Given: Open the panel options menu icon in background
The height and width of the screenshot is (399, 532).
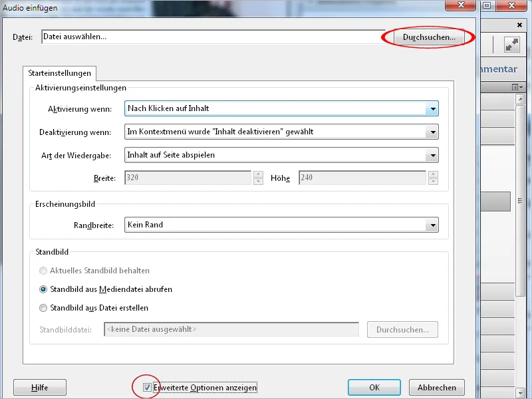Looking at the screenshot, I should 517,88.
